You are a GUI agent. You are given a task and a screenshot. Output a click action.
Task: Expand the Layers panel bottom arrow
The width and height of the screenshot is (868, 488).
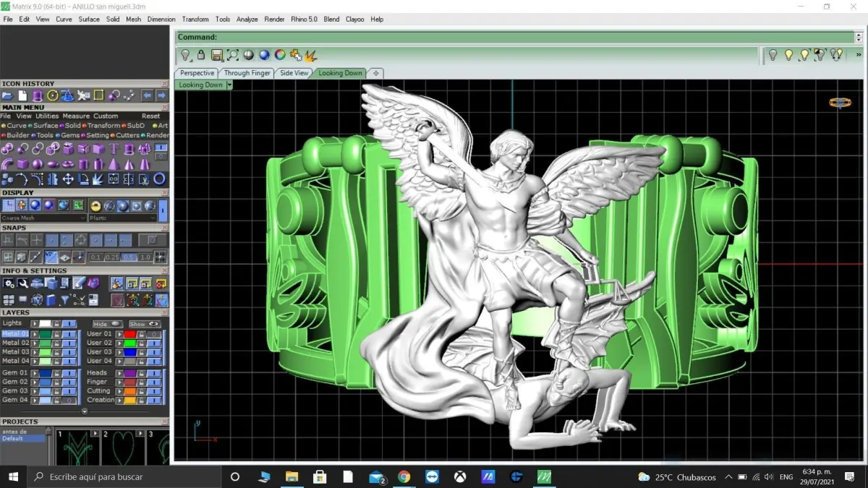coord(85,411)
